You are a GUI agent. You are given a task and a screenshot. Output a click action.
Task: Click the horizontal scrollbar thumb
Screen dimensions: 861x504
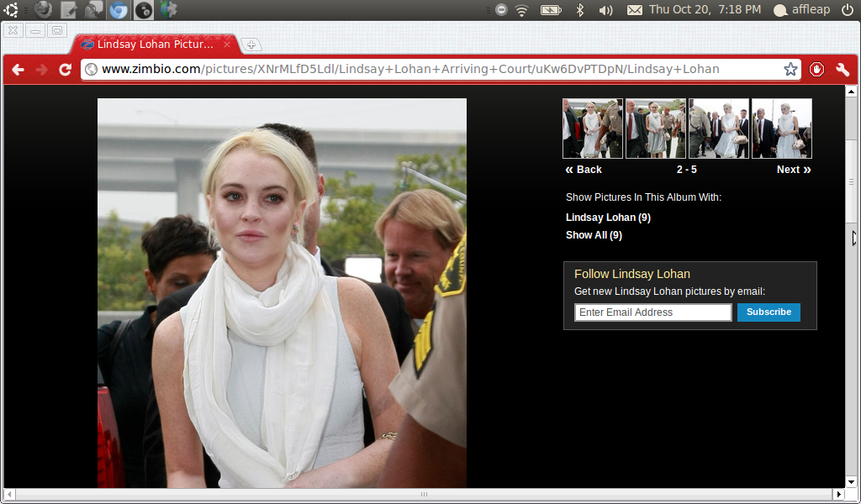click(x=424, y=494)
